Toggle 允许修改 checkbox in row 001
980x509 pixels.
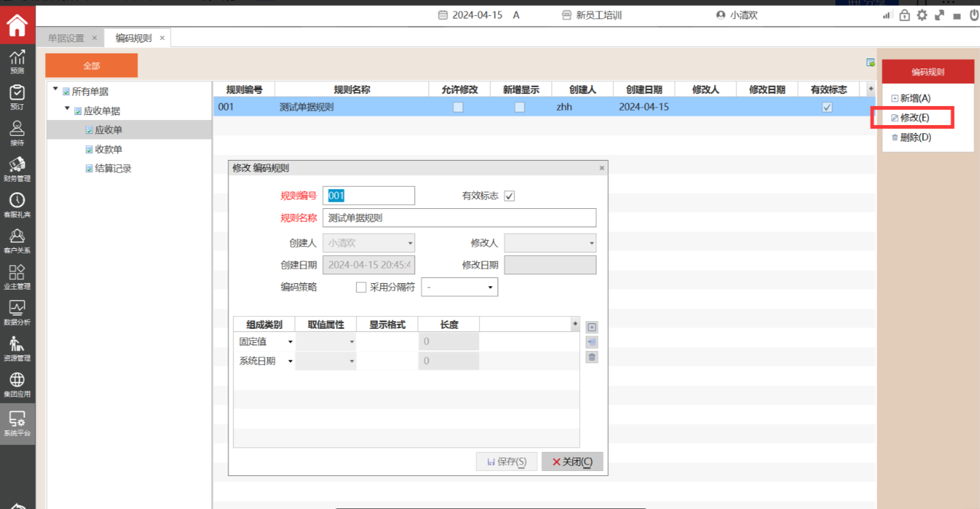(x=458, y=107)
